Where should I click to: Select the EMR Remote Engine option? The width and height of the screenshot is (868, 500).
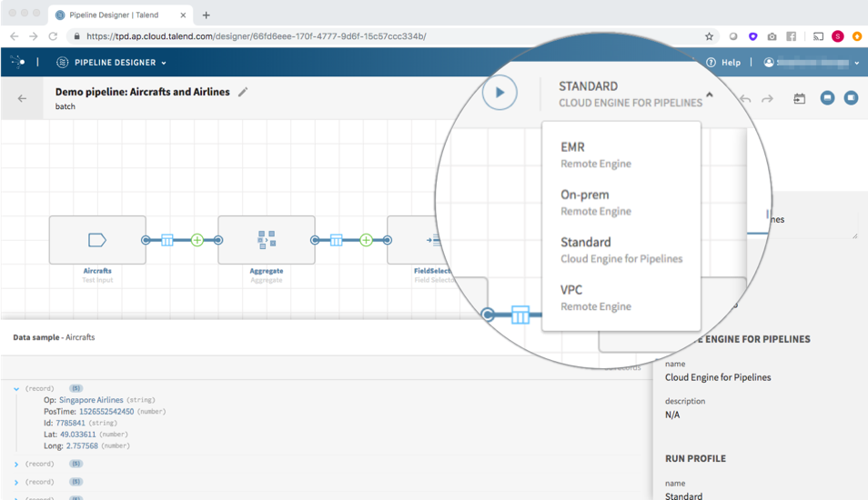click(621, 155)
